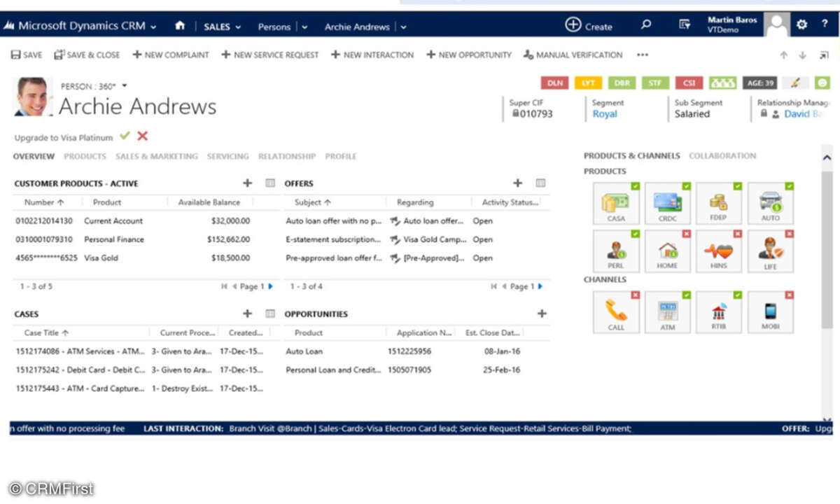Go to the next record with down arrow
This screenshot has width=840, height=504.
click(802, 55)
